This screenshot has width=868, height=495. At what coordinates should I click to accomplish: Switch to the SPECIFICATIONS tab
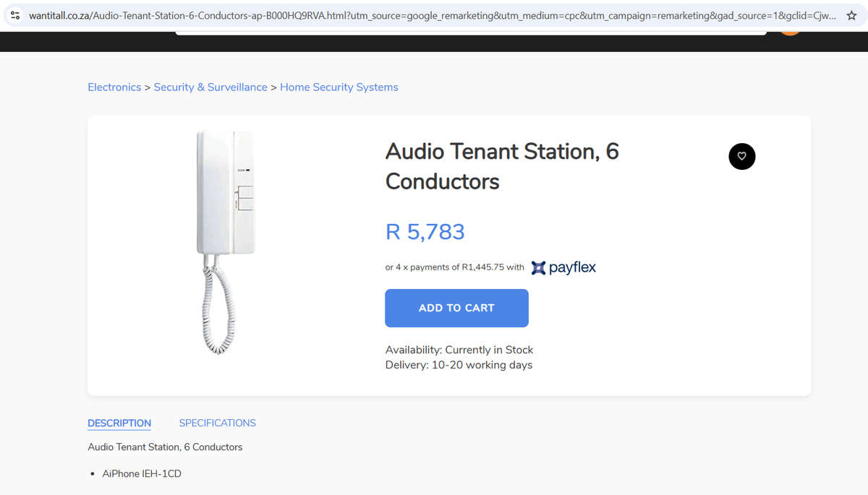pos(217,423)
